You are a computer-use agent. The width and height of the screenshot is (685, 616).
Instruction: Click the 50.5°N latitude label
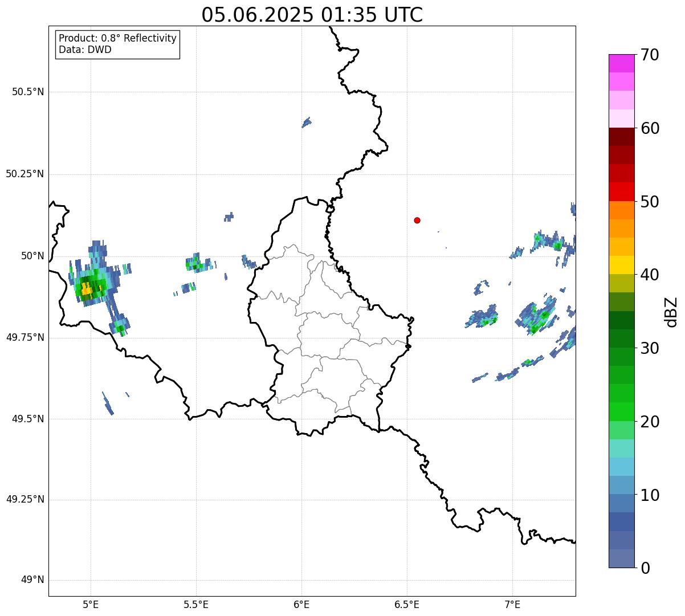coord(28,92)
